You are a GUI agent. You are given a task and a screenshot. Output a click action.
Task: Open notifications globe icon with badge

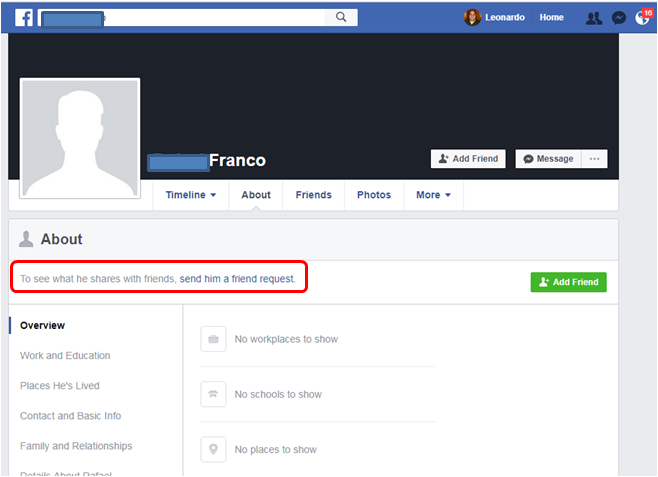tap(642, 18)
